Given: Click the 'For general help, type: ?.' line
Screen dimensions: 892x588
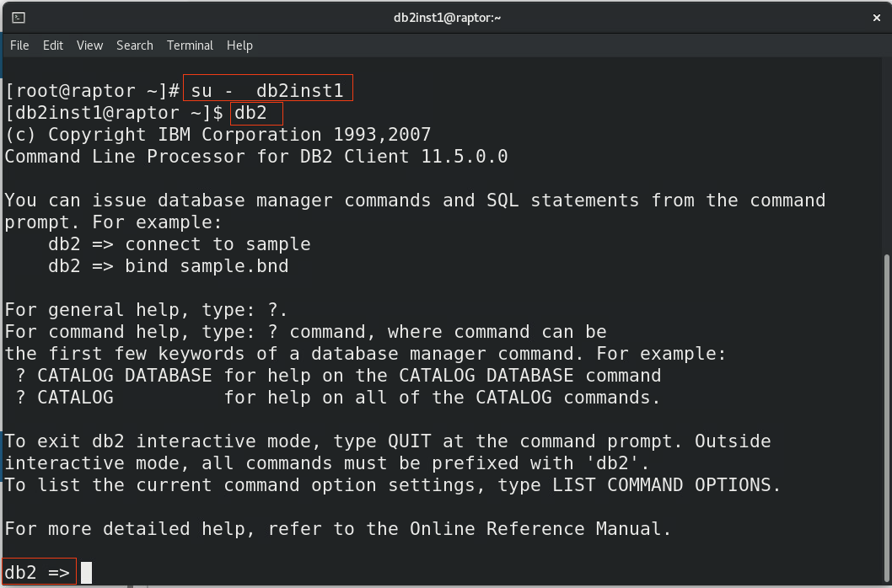Looking at the screenshot, I should (x=146, y=310).
